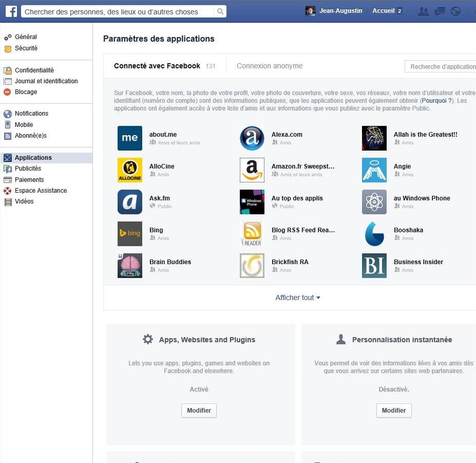The height and width of the screenshot is (463, 476).
Task: Open Vidéos settings
Action: pos(24,201)
